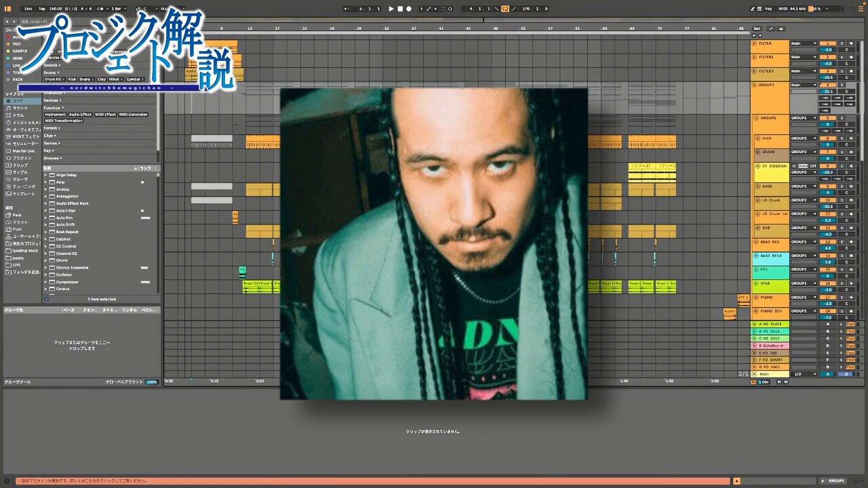The width and height of the screenshot is (868, 488).
Task: Open FILTER track output Main dropdown
Action: 804,43
